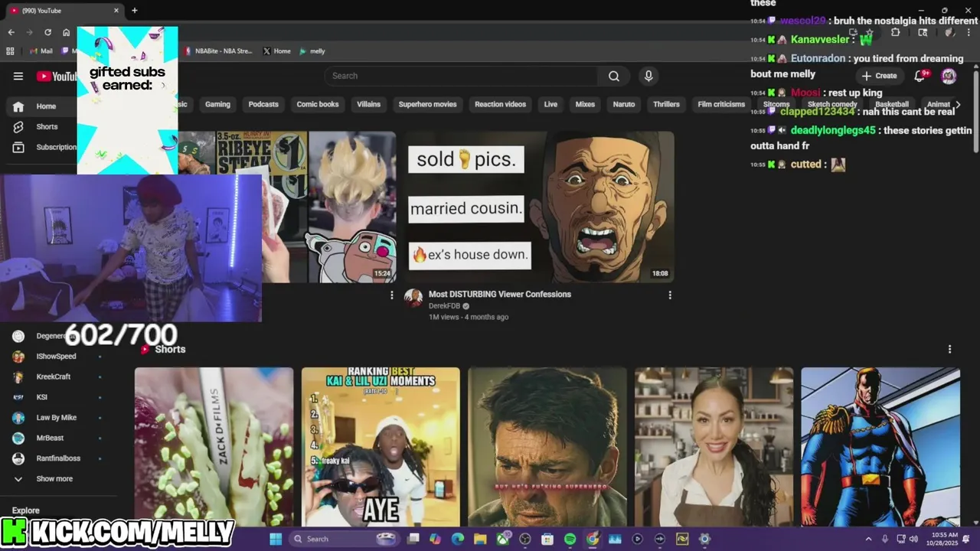Click the Chrome icon in the taskbar
The image size is (980, 551).
coord(593,539)
